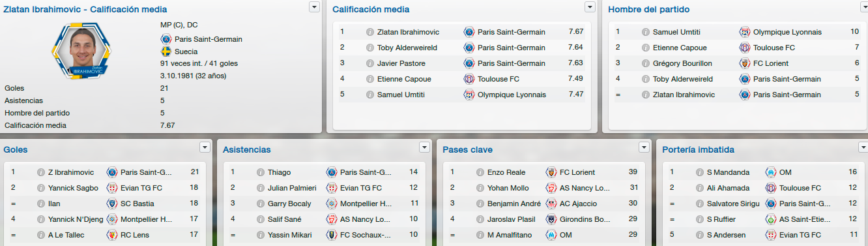The image size is (868, 246).
Task: Open Olympique Lyonnais link in Hombre del partido
Action: click(x=787, y=32)
